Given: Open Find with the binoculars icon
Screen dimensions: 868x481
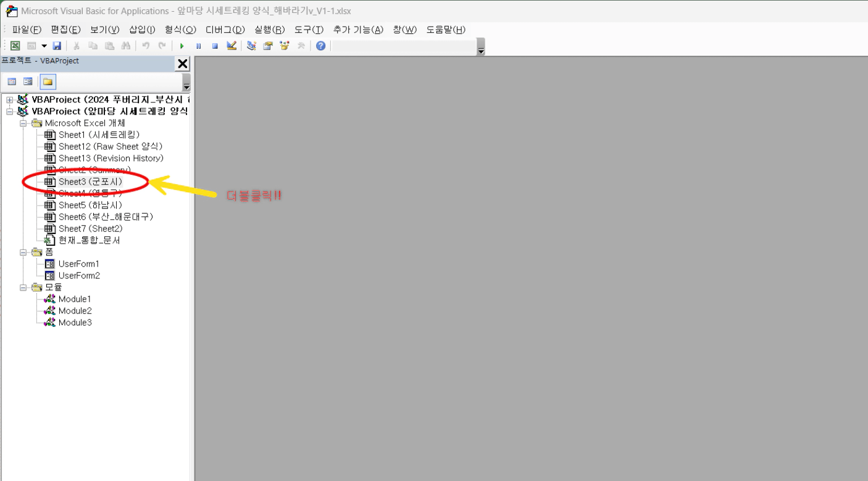Looking at the screenshot, I should [x=126, y=46].
